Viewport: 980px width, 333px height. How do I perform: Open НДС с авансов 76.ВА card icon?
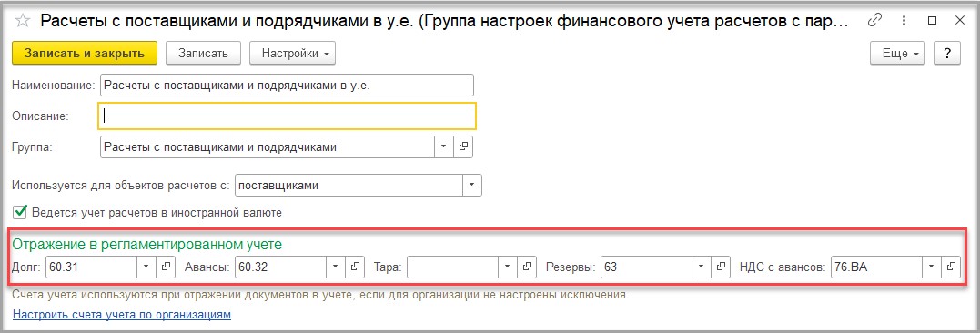pos(951,267)
